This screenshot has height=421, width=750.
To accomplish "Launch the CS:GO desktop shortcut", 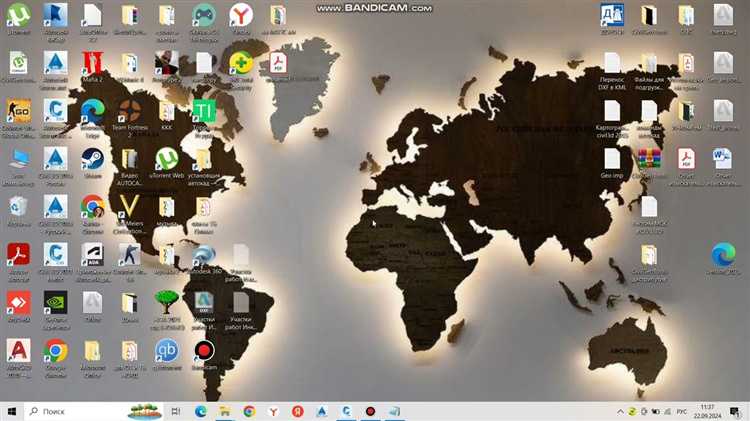I will tap(19, 117).
